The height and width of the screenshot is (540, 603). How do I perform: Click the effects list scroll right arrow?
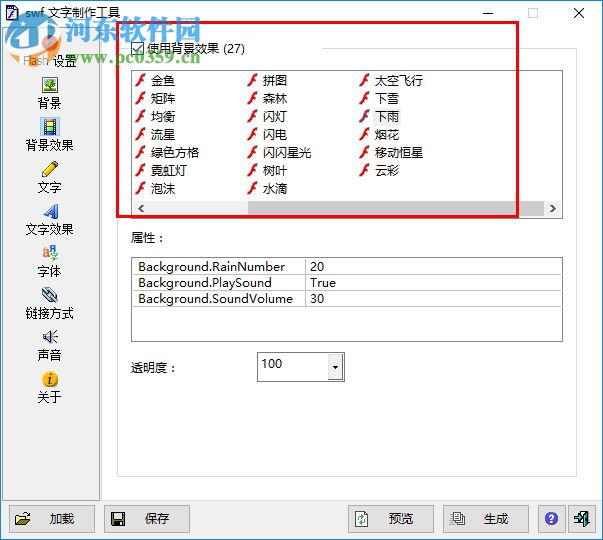(553, 208)
